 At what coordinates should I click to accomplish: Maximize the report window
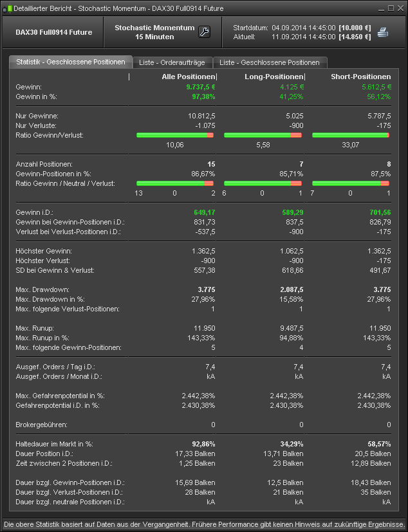point(391,8)
